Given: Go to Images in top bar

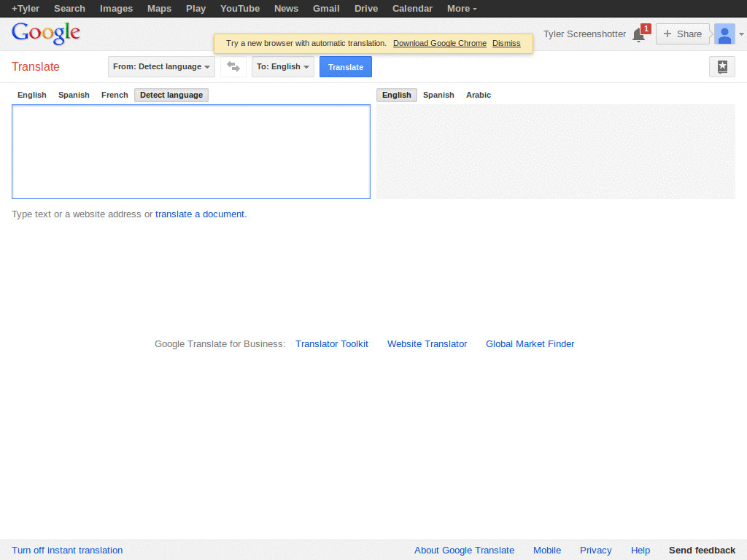Looking at the screenshot, I should 116,9.
